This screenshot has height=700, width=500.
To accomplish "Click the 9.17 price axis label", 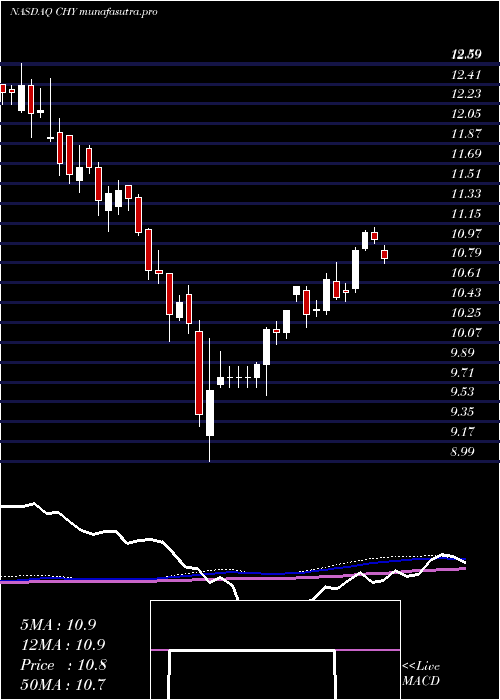I will pos(462,432).
